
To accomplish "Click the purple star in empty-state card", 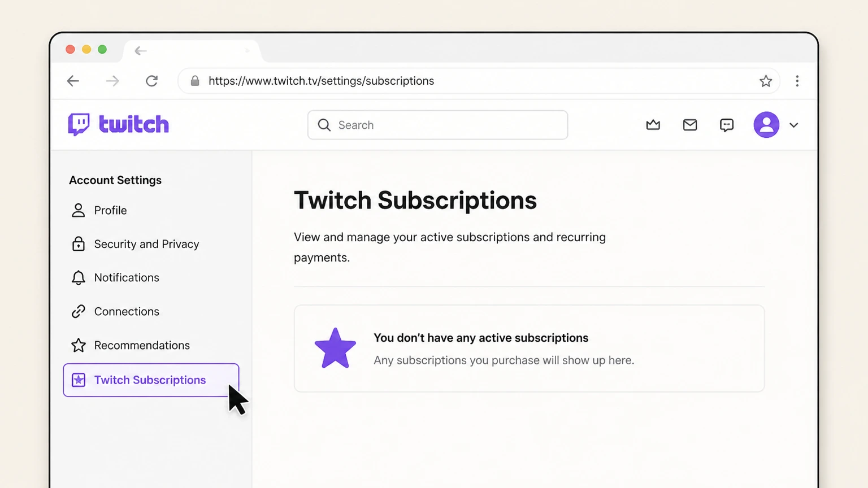I will pos(335,348).
